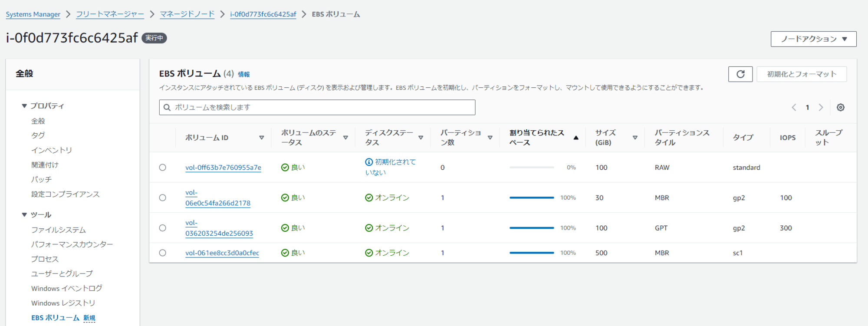Click the standard type cell
The image size is (868, 326).
click(x=746, y=168)
